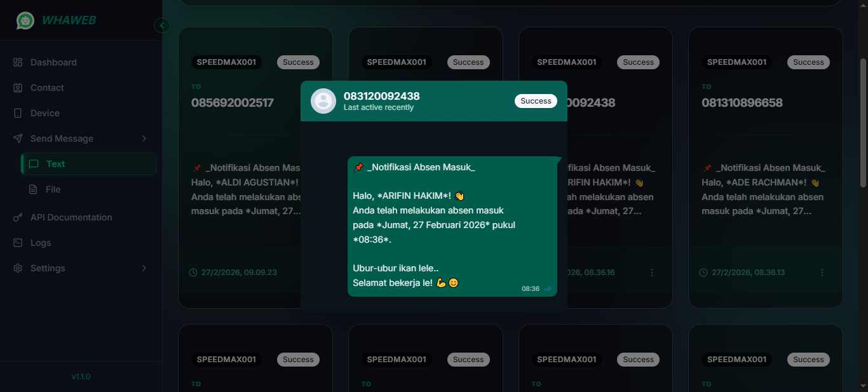This screenshot has width=868, height=392.
Task: Open Dashboard via its grid icon
Action: tap(18, 62)
